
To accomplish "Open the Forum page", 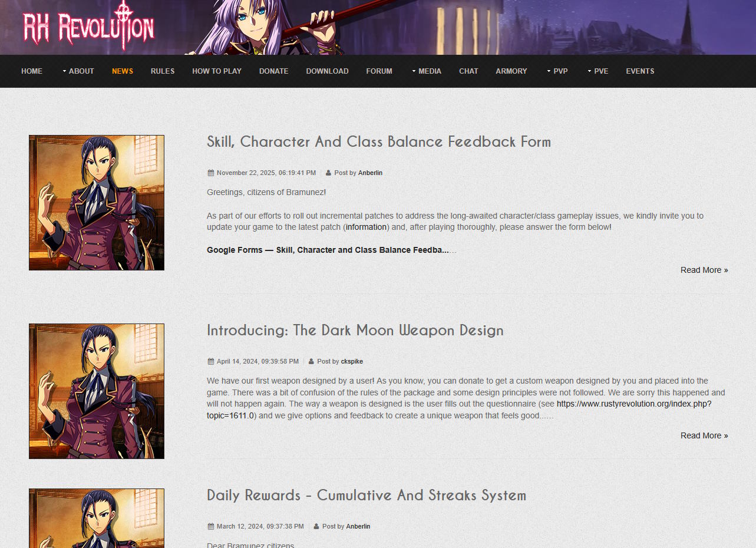I will coord(379,71).
